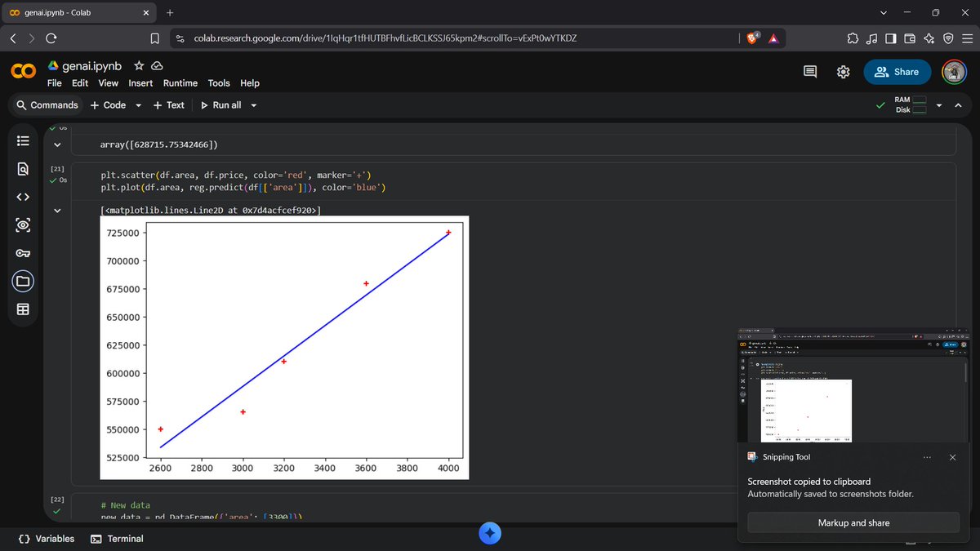This screenshot has height=551, width=980.
Task: Star the genai.ipynb notebook
Action: click(x=139, y=65)
